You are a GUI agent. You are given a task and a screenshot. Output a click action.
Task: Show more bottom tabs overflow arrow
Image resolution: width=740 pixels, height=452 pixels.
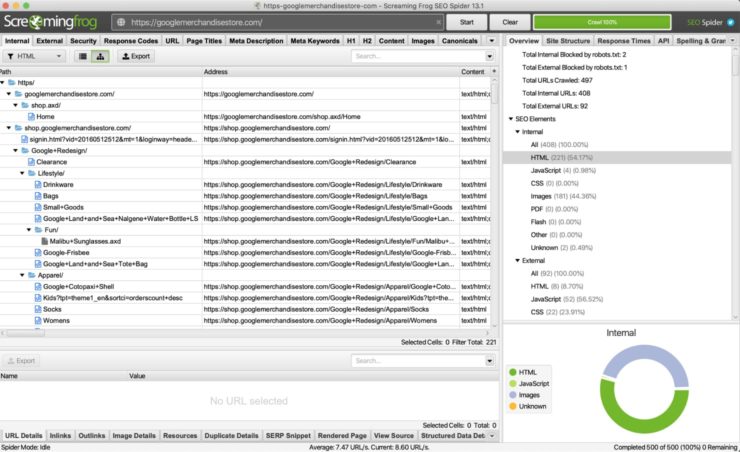point(492,435)
